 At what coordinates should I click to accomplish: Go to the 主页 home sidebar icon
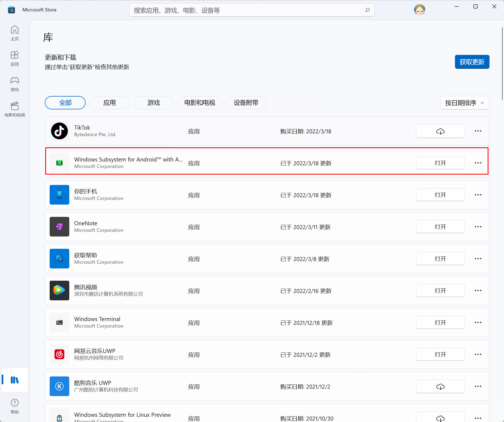point(15,33)
